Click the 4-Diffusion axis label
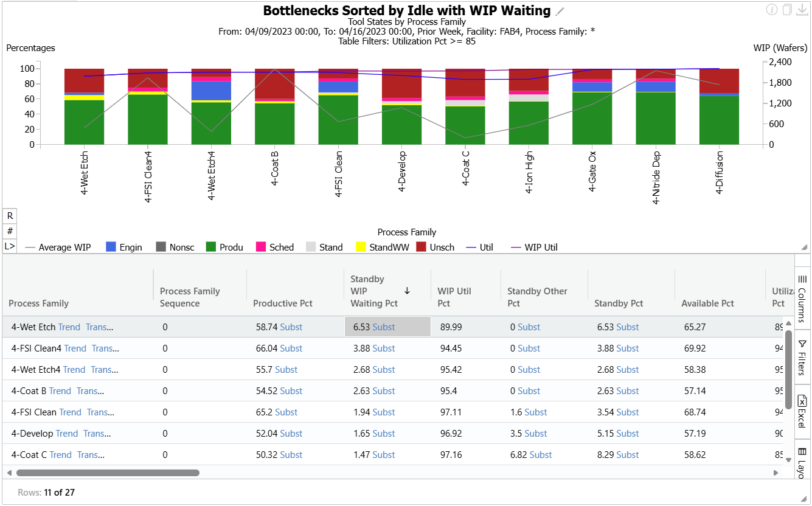The image size is (812, 506). pos(720,172)
